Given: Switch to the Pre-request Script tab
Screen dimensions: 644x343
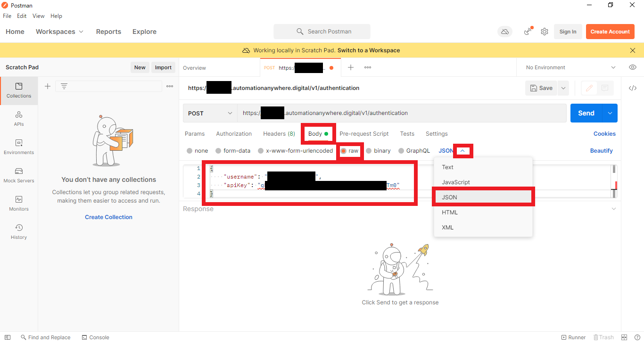Looking at the screenshot, I should pyautogui.click(x=364, y=134).
